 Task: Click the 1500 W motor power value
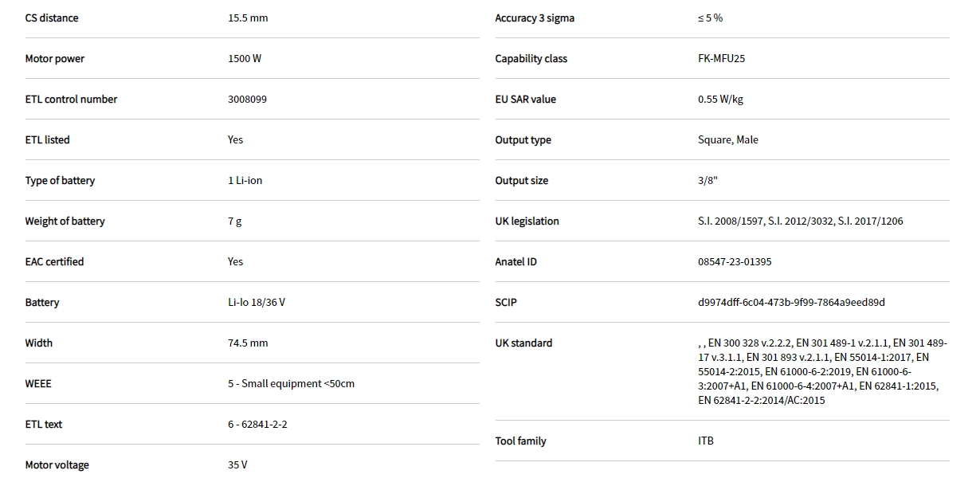coord(245,59)
